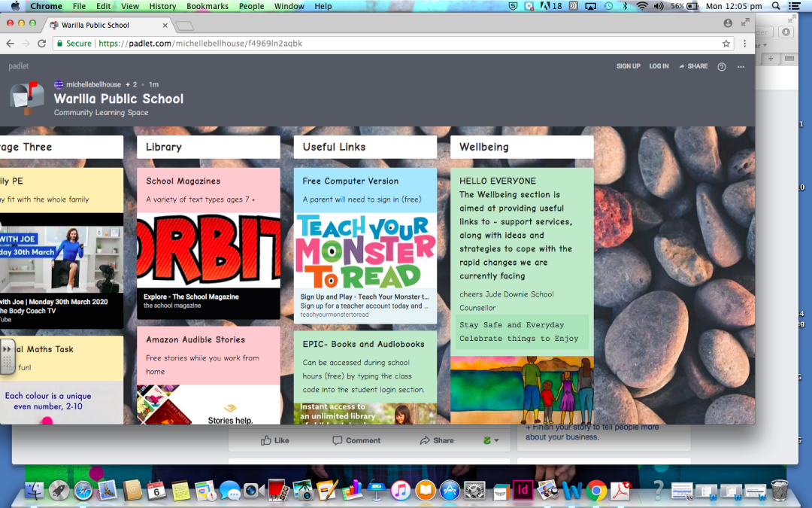Open the Body Coach video thumbnail
Viewport: 812px width, 508px height.
[x=62, y=259]
